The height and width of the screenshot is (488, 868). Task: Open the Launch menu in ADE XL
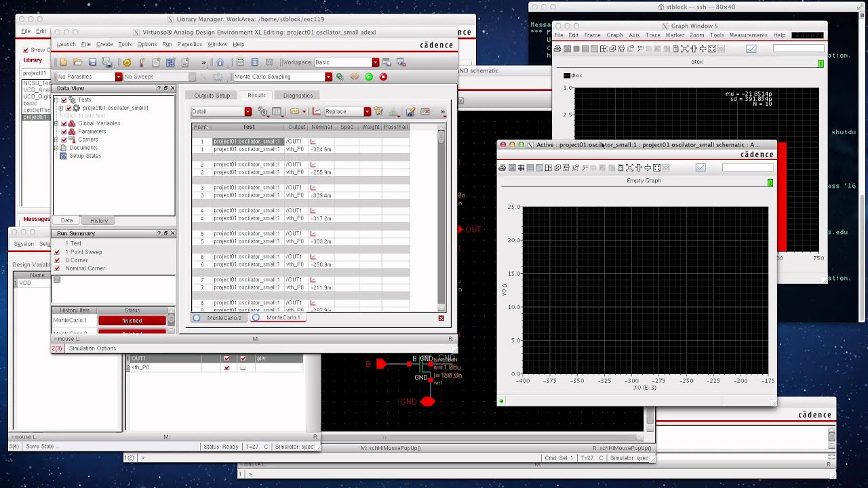point(66,44)
